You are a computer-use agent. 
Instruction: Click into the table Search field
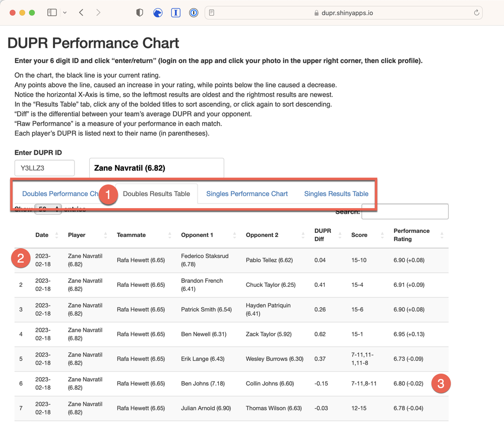(x=405, y=211)
